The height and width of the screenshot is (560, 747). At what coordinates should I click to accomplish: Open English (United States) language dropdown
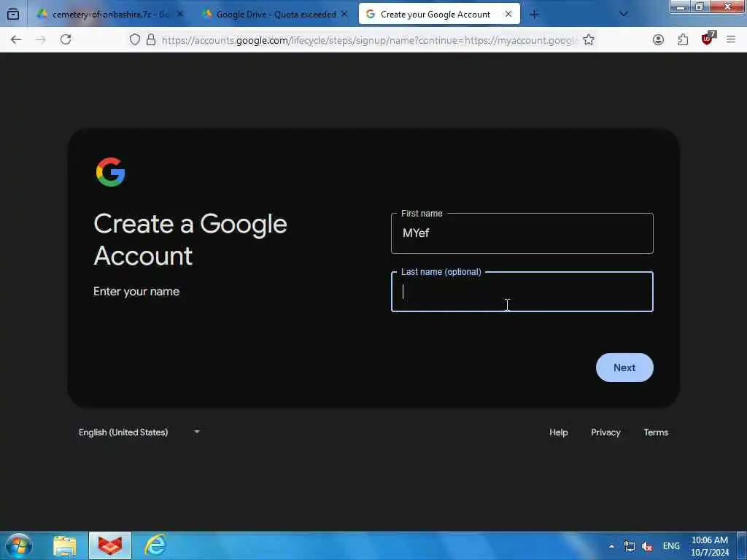point(139,432)
